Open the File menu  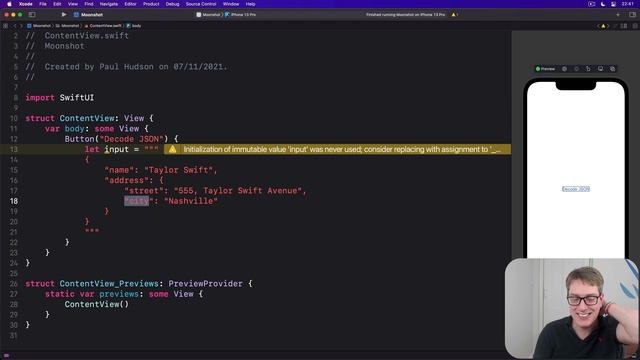43,4
